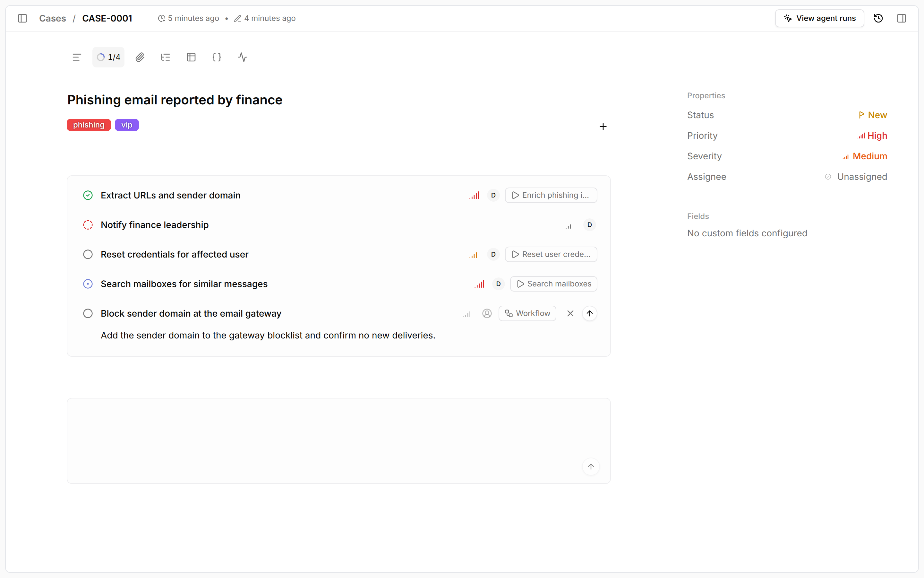Submit new task with up arrow

tap(589, 313)
